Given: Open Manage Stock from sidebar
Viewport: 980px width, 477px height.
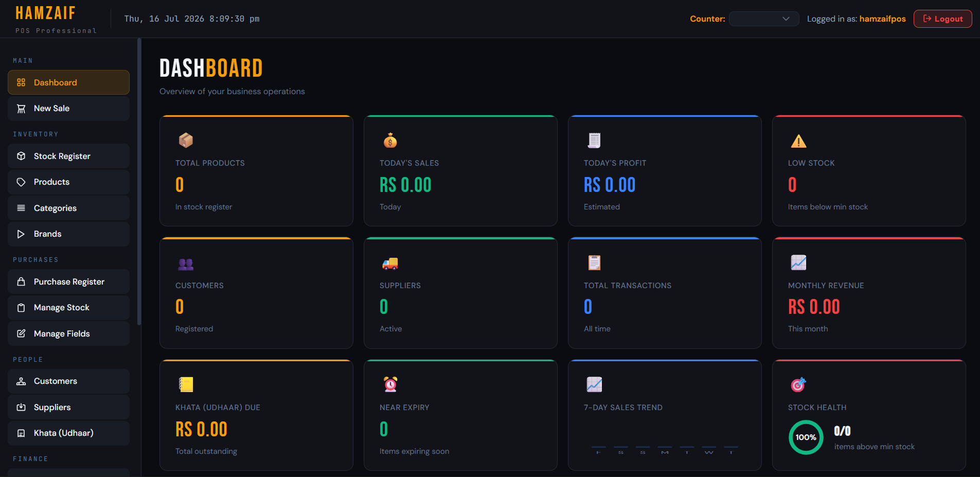Looking at the screenshot, I should pos(68,308).
